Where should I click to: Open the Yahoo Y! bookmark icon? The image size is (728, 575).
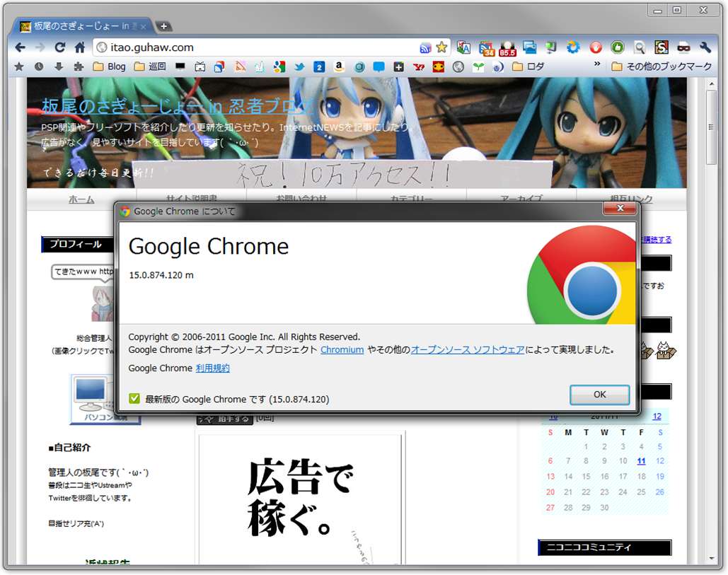[x=419, y=67]
